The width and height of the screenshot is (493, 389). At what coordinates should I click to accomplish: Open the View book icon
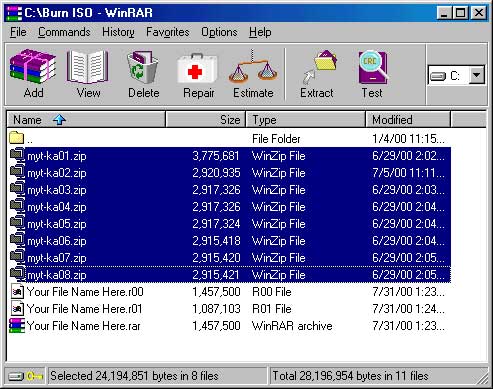point(88,66)
